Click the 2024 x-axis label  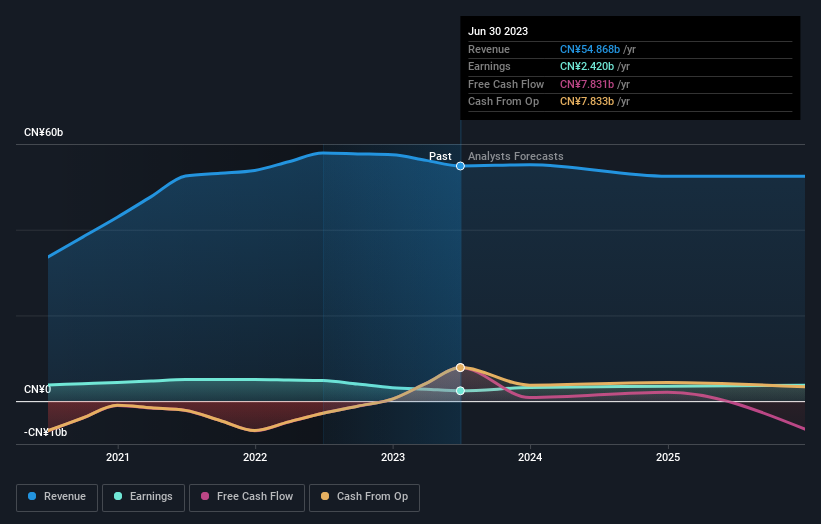pyautogui.click(x=530, y=457)
